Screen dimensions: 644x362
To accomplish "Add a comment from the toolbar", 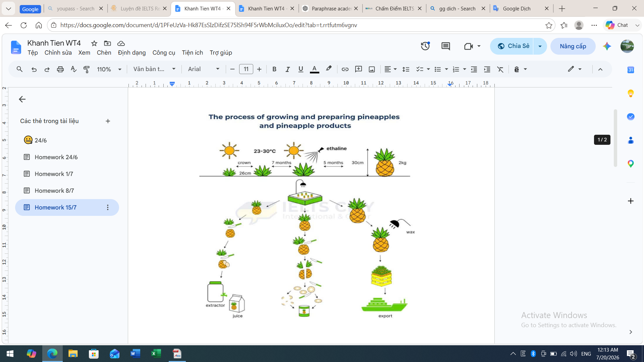I will click(x=359, y=69).
